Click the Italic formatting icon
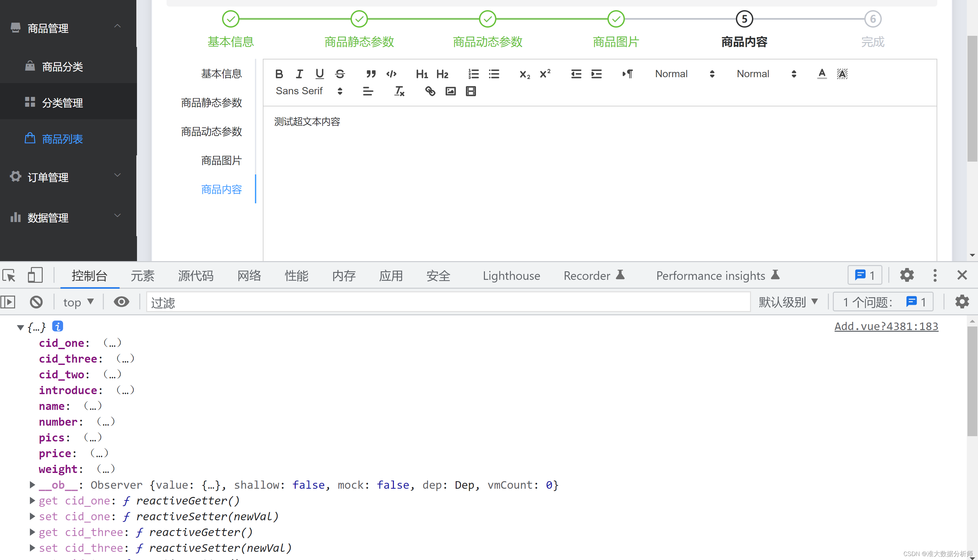978x560 pixels. [x=299, y=73]
